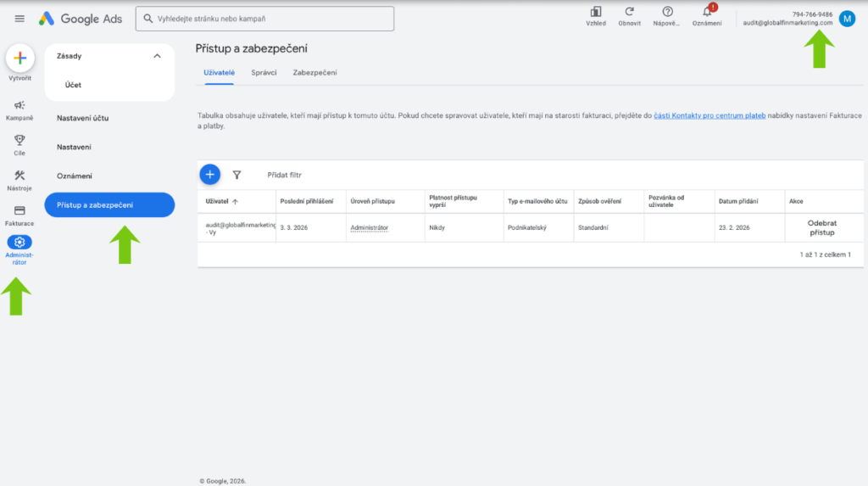Switch to the Uživatelé tab
This screenshot has height=486, width=868.
point(220,73)
